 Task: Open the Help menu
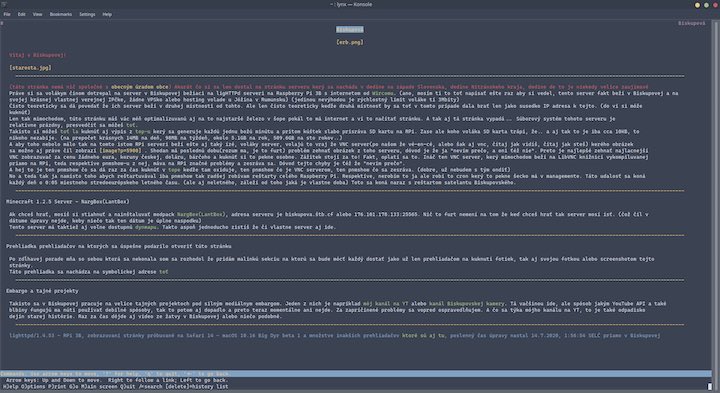[107, 14]
